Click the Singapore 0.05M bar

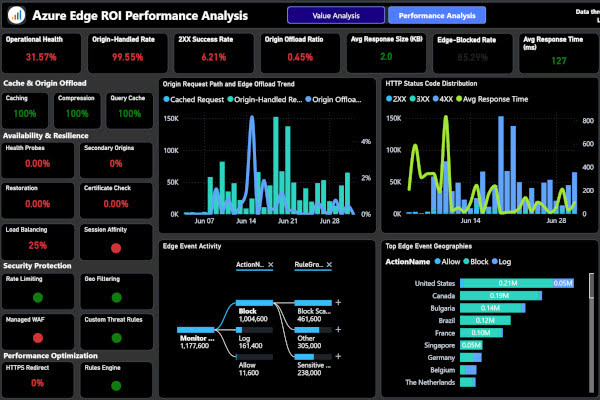pyautogui.click(x=471, y=345)
